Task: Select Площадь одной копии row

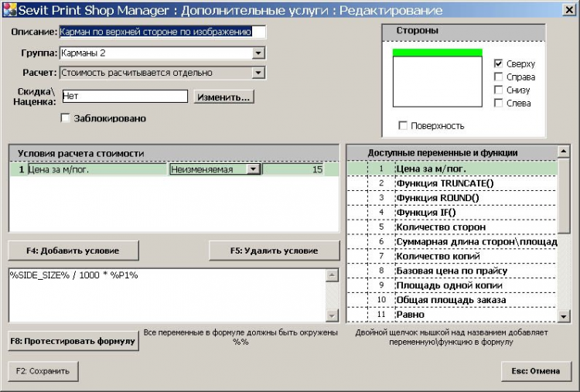Action: tap(452, 285)
